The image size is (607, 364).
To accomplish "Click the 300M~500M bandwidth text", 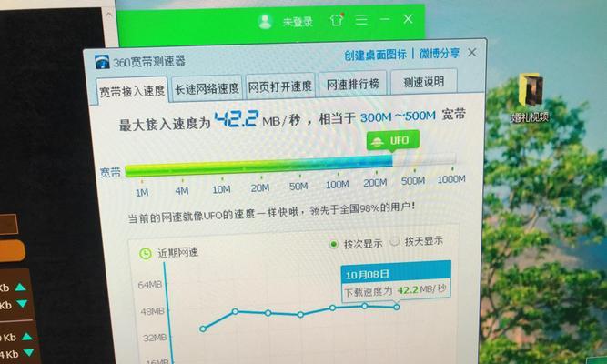I will [x=398, y=116].
